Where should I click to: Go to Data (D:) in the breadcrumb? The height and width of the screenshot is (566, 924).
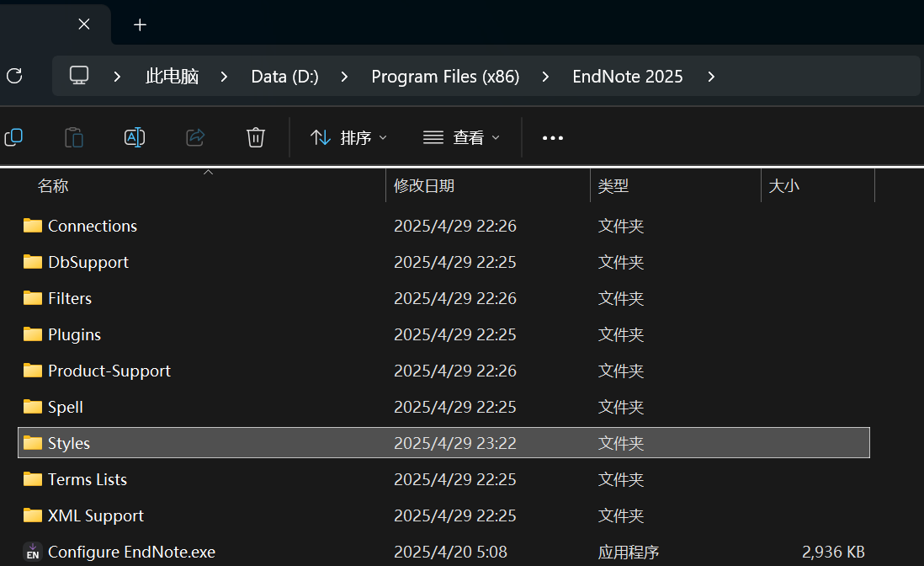click(284, 77)
